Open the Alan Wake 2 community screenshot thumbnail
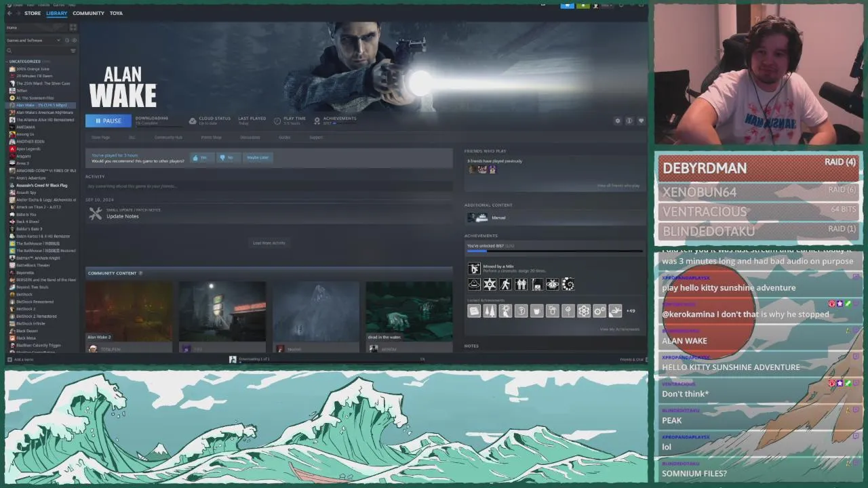The image size is (868, 488). point(129,311)
